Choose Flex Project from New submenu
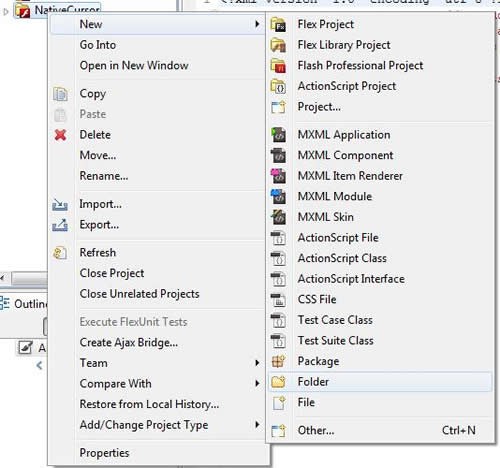 [326, 24]
